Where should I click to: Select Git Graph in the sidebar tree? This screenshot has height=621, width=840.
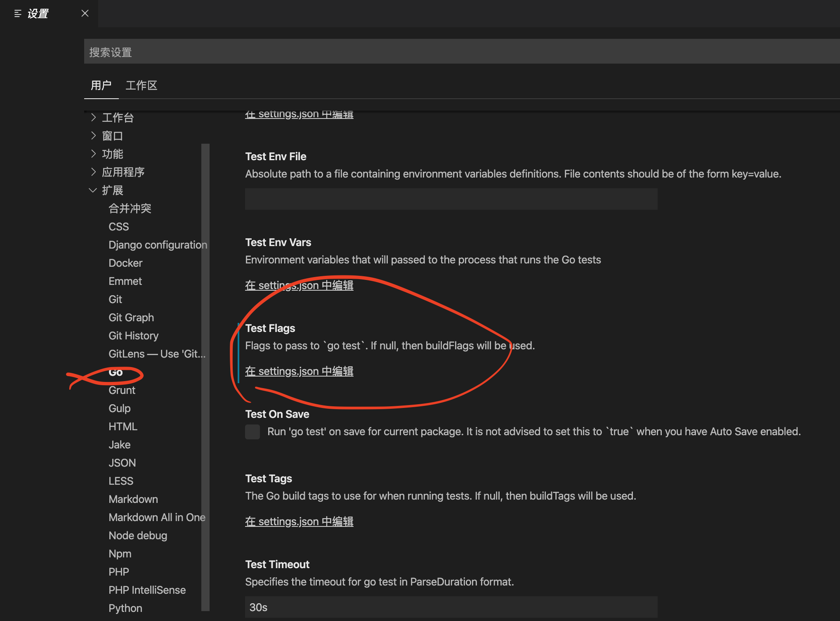(x=131, y=318)
